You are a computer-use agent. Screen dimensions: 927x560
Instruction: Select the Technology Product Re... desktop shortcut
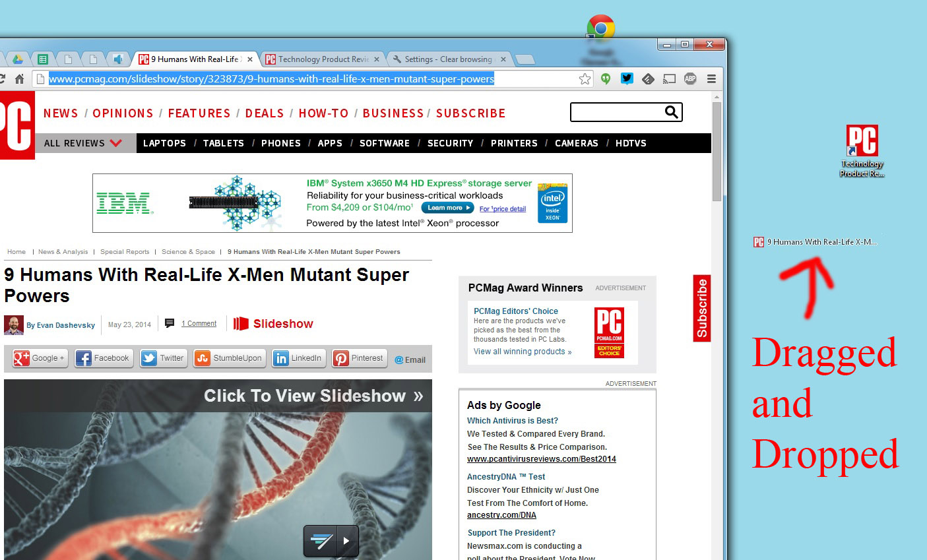(862, 151)
